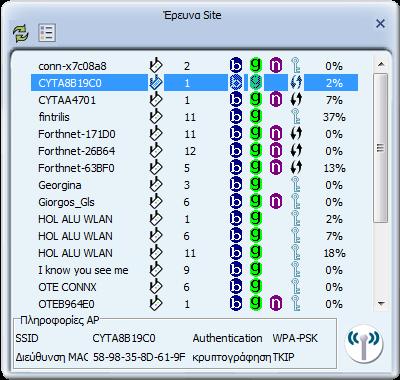
Task: Select the CYTA8B19C0 network row
Action: click(194, 83)
